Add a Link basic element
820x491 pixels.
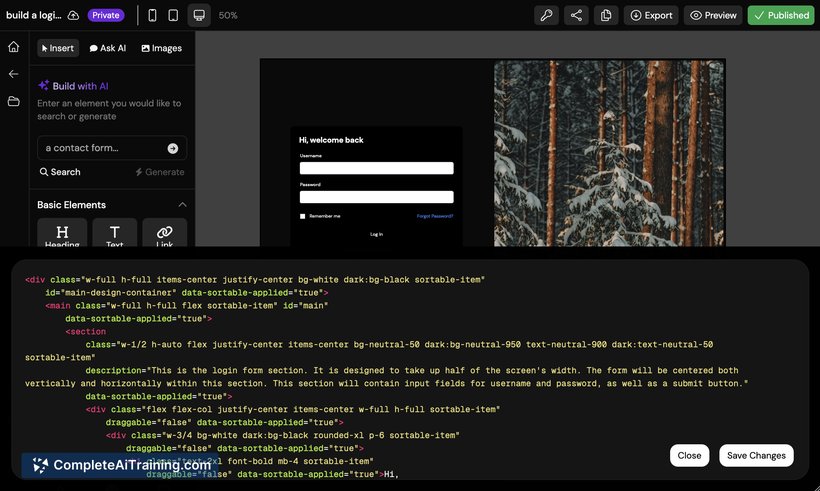pos(164,233)
